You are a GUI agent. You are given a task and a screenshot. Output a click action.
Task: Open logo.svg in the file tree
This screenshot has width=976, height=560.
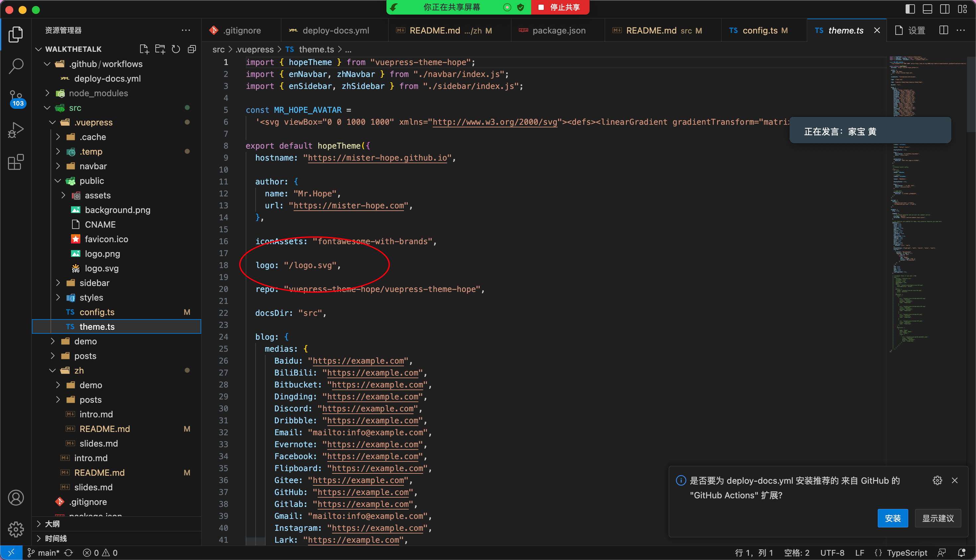click(102, 268)
